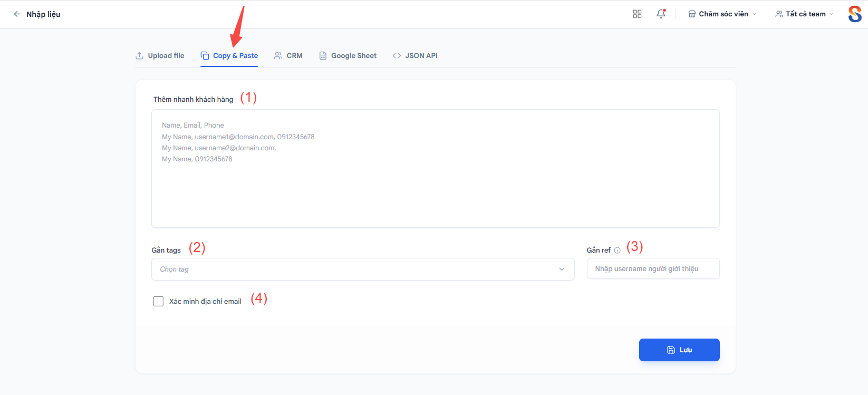
Task: Open the Chăm sóc viên dropdown
Action: pyautogui.click(x=722, y=14)
